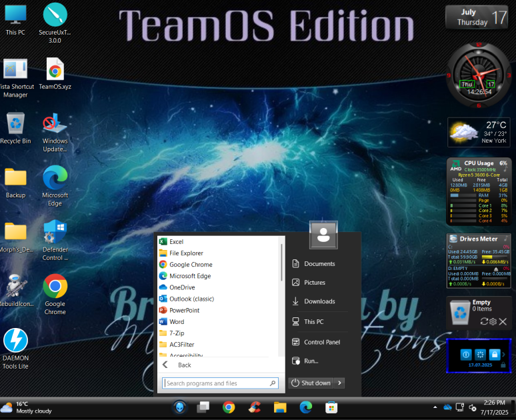Open Downloads from the Start menu
The image size is (516, 420).
pyautogui.click(x=319, y=301)
